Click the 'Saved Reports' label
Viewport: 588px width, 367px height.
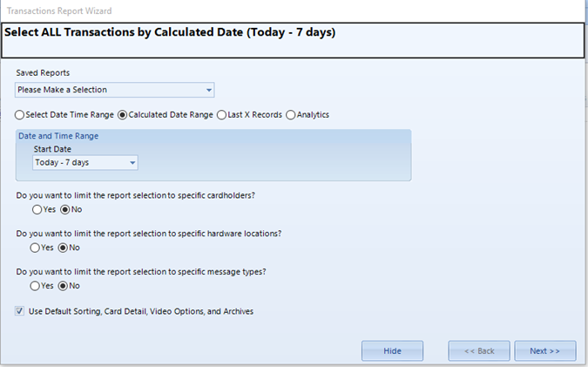[x=43, y=72]
